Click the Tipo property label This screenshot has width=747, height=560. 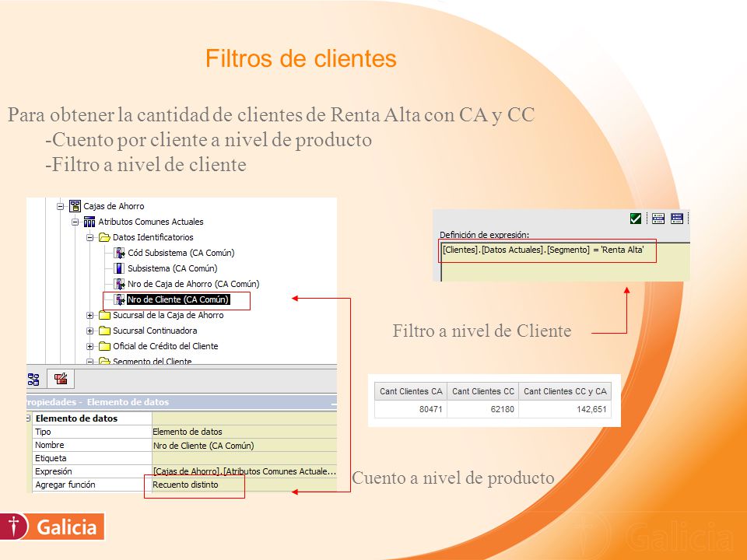[x=43, y=432]
